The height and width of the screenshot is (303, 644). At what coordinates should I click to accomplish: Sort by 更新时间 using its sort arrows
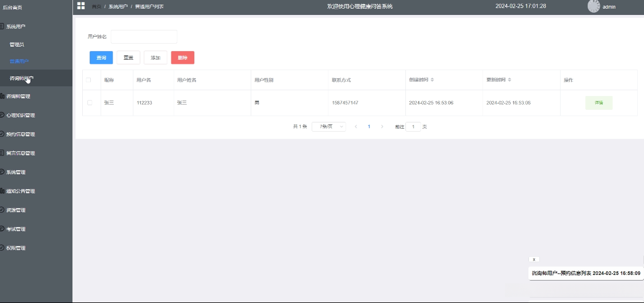pos(509,80)
